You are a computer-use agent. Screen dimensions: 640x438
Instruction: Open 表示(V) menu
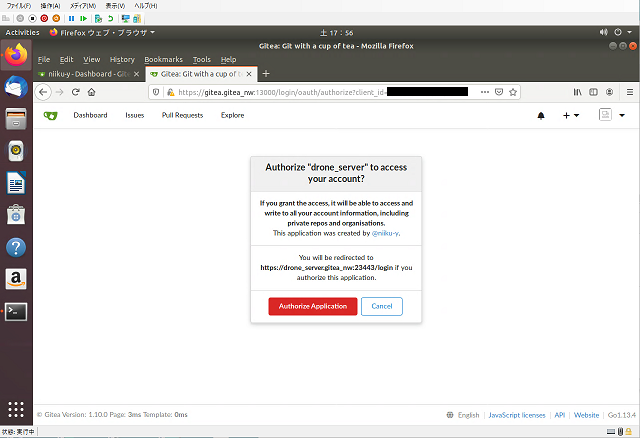115,6
